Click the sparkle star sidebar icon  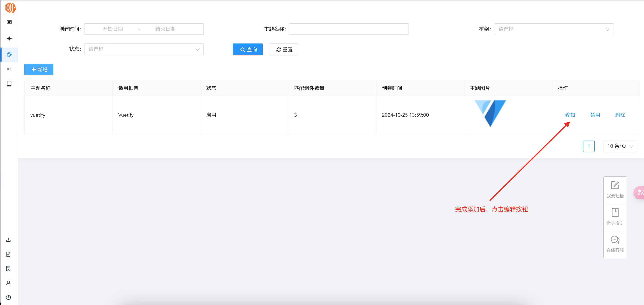pos(9,39)
